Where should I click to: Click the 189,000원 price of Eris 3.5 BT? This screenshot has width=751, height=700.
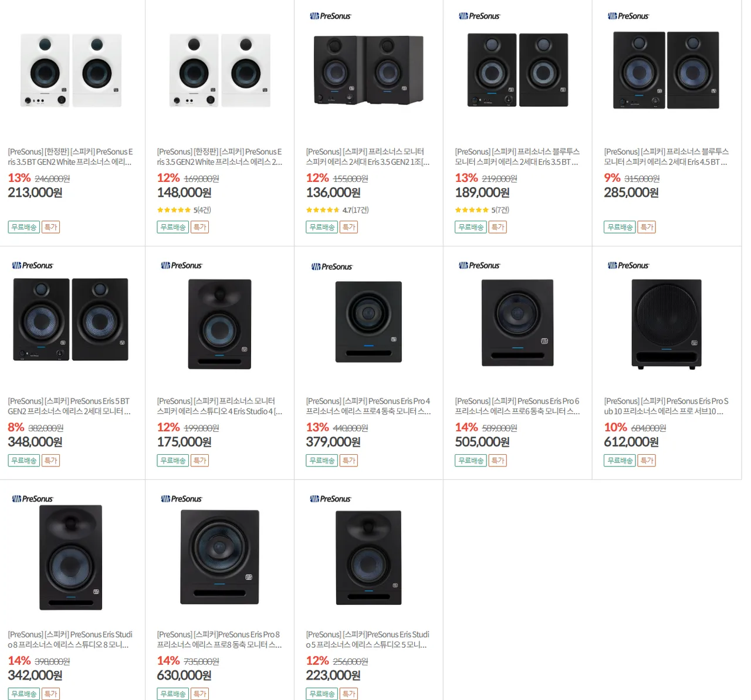[x=482, y=192]
